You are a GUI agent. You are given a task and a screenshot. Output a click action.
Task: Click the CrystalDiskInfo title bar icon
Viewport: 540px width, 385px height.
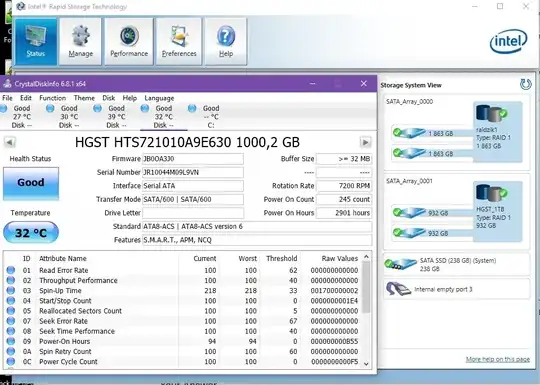(7, 84)
